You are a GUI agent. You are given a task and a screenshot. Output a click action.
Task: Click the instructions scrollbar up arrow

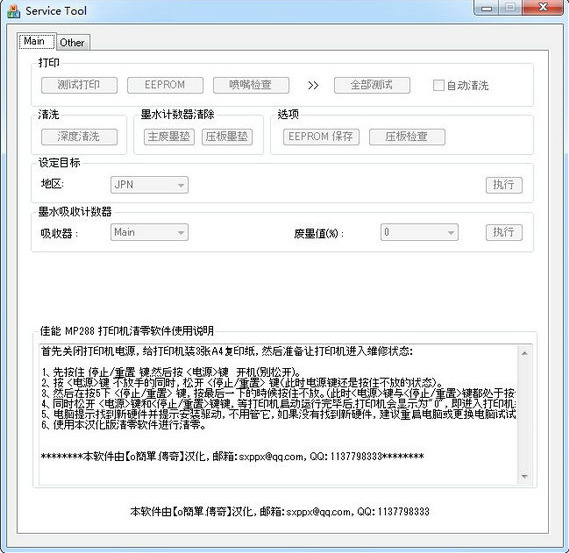click(524, 353)
